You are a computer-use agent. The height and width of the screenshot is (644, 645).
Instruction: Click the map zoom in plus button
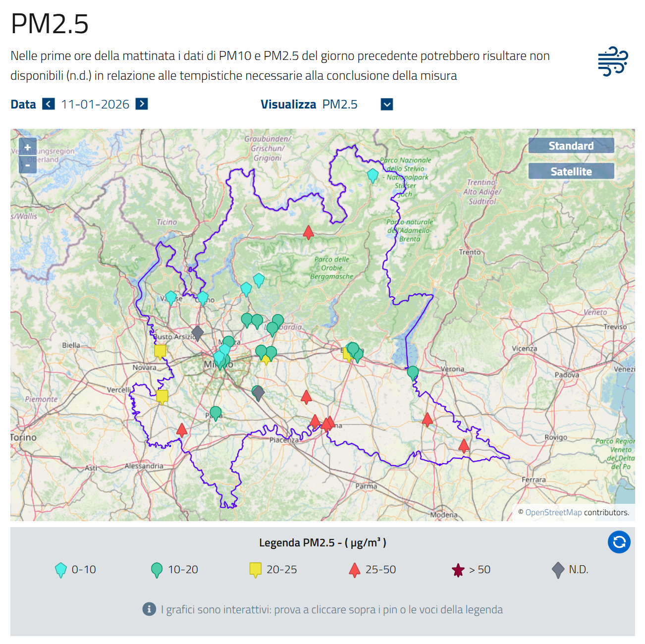click(x=28, y=147)
